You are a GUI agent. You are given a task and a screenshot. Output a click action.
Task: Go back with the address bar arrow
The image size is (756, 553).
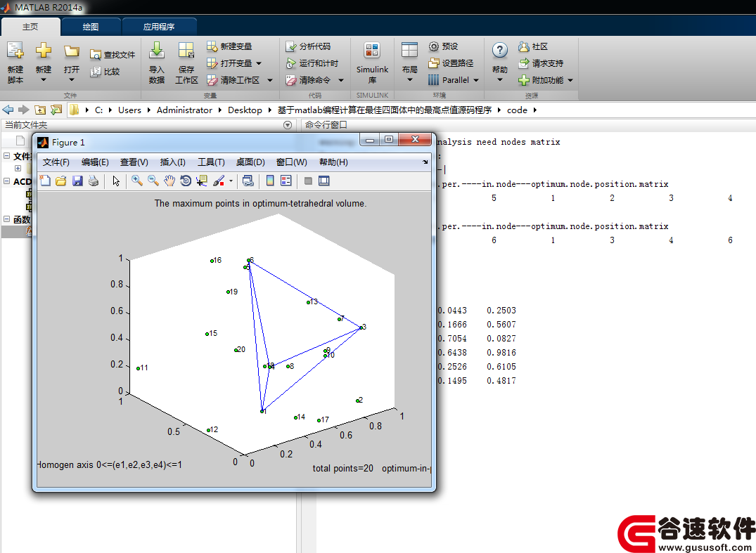tap(8, 110)
